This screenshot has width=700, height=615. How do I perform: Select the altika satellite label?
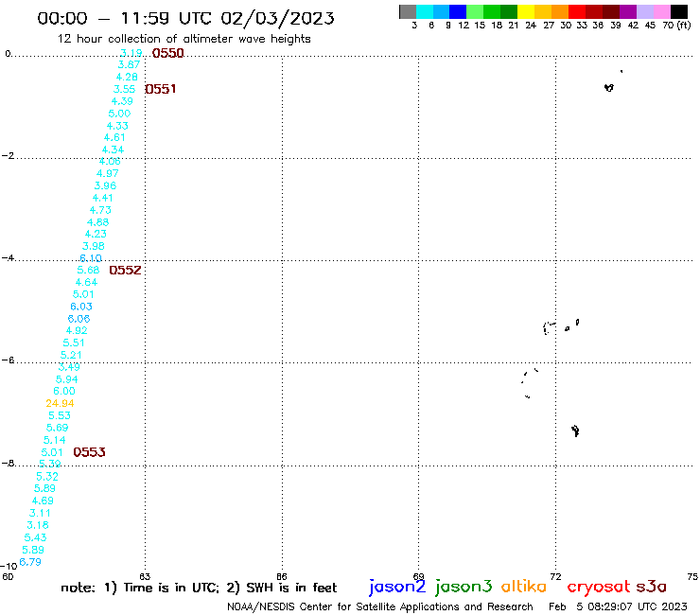(x=523, y=587)
